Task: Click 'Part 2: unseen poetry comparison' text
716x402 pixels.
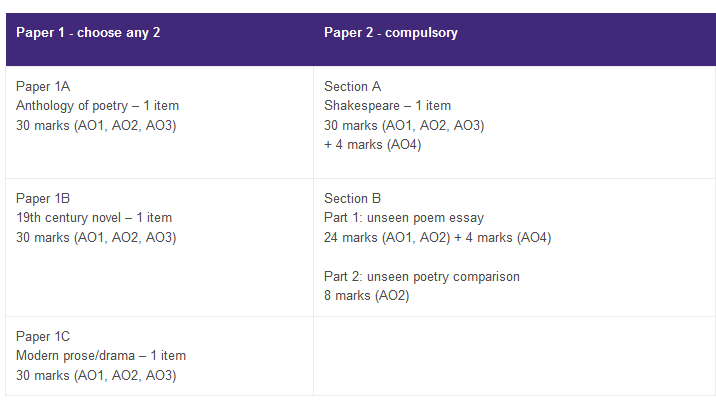Action: pyautogui.click(x=422, y=276)
